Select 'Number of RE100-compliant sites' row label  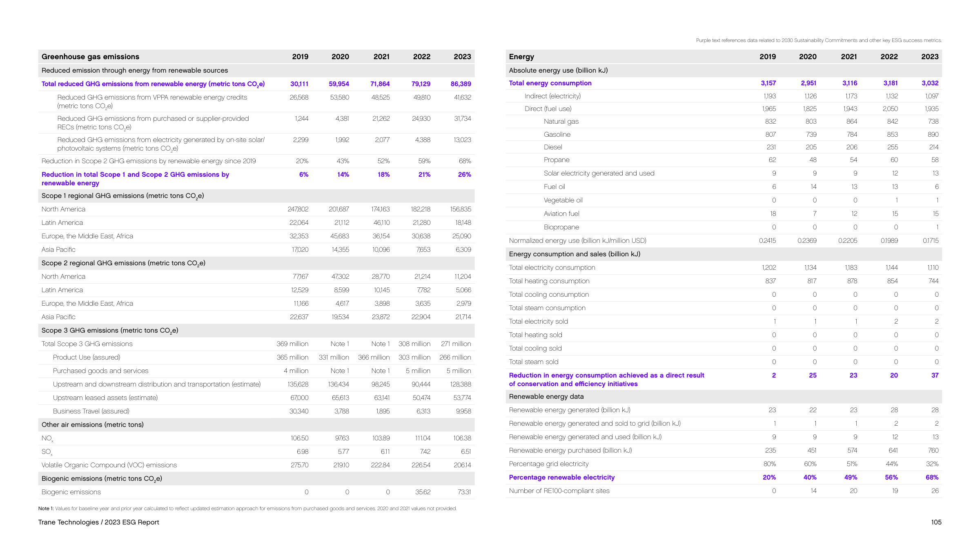point(559,491)
